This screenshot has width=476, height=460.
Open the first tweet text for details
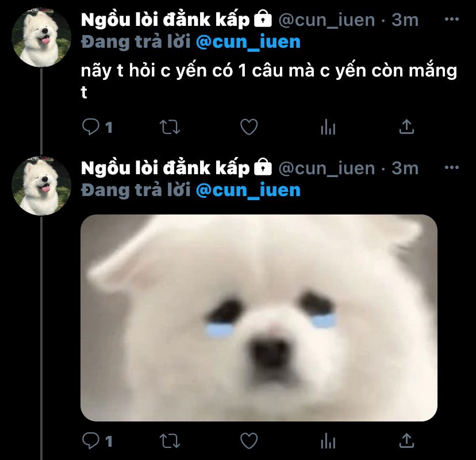(x=269, y=80)
